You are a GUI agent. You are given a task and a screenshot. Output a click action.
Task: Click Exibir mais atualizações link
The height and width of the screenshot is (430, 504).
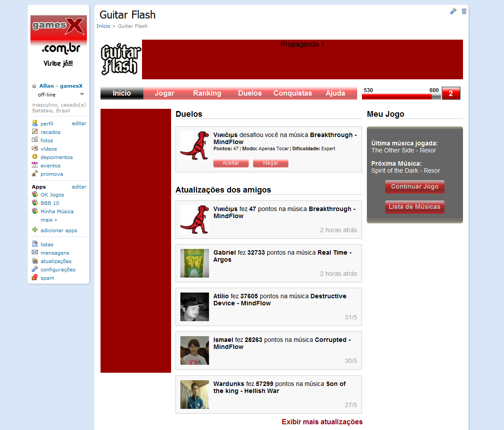322,422
